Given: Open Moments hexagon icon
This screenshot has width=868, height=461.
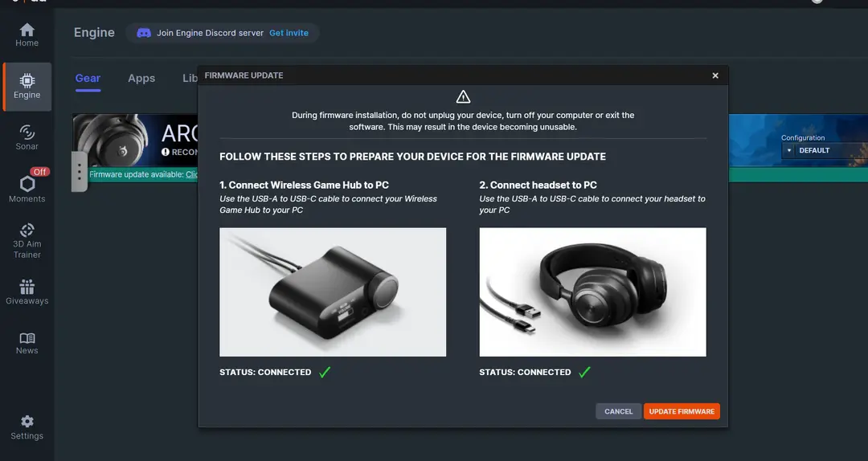Looking at the screenshot, I should [27, 184].
